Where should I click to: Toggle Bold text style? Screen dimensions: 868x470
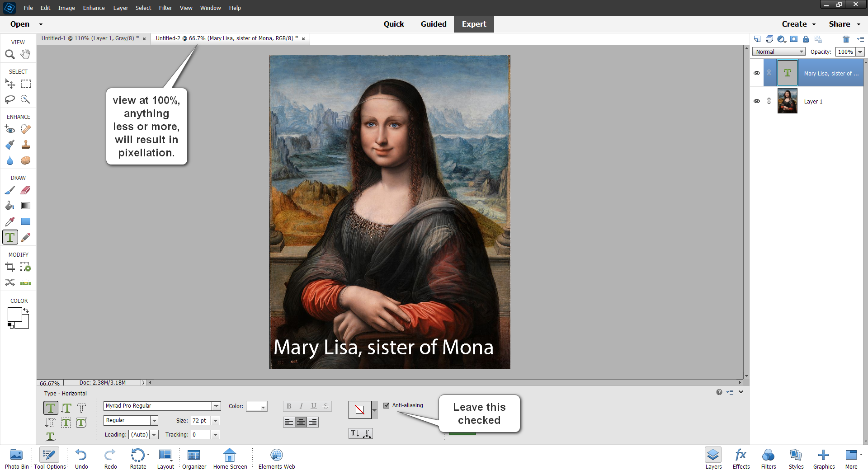click(x=289, y=406)
